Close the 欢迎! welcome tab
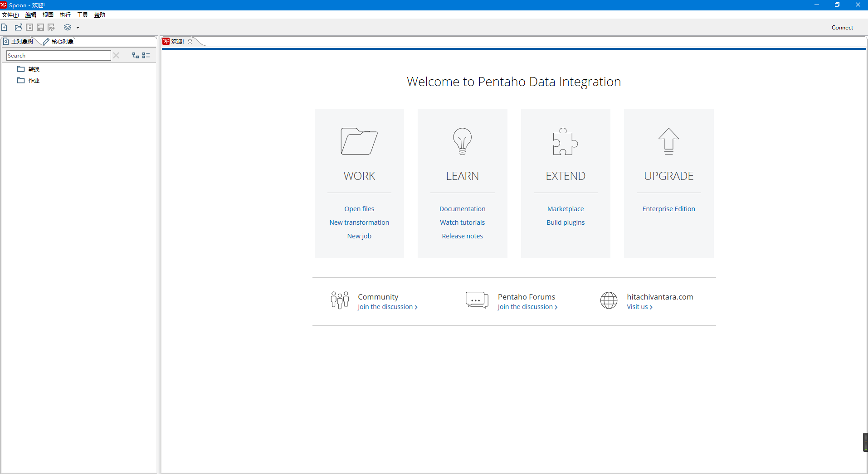 click(190, 41)
